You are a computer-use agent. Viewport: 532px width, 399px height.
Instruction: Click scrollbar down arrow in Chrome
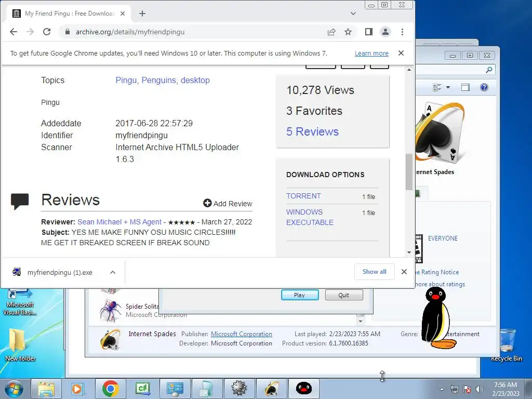coord(409,252)
